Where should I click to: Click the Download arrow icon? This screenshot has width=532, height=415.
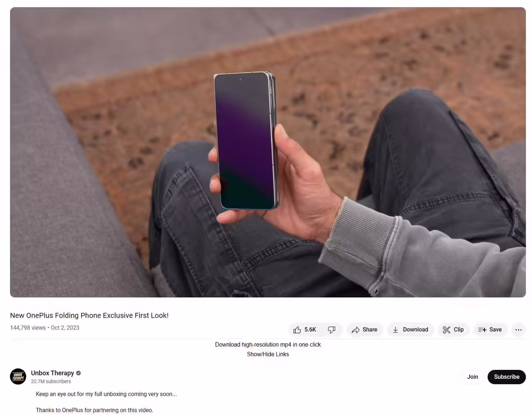pyautogui.click(x=395, y=330)
